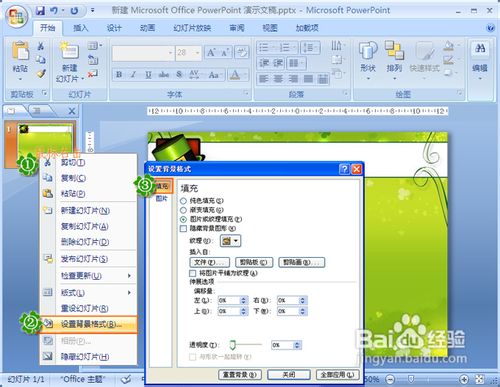Expand the 检查更新 submenu arrow
The height and width of the screenshot is (387, 500).
tap(129, 276)
